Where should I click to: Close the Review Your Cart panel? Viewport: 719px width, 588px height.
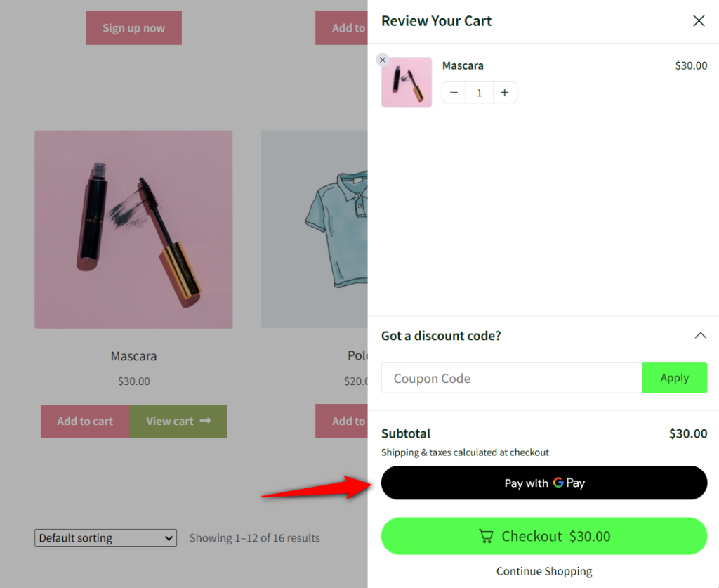(699, 20)
